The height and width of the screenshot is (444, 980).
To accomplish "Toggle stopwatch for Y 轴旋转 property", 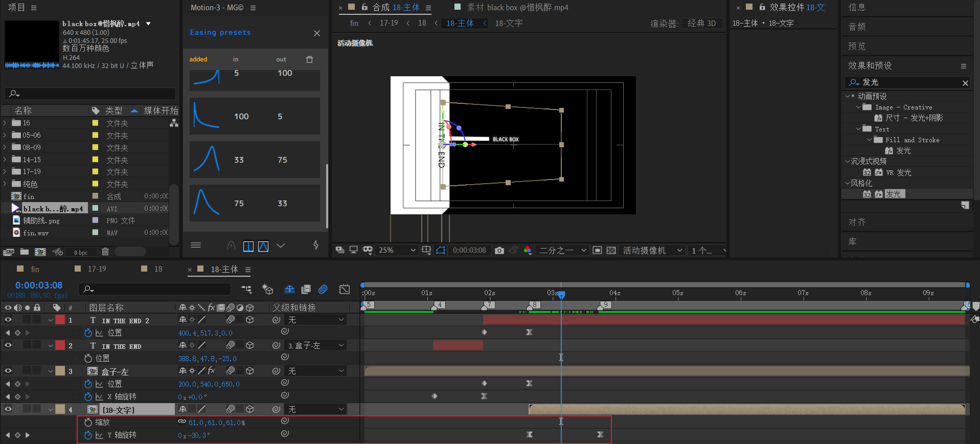I will [88, 435].
